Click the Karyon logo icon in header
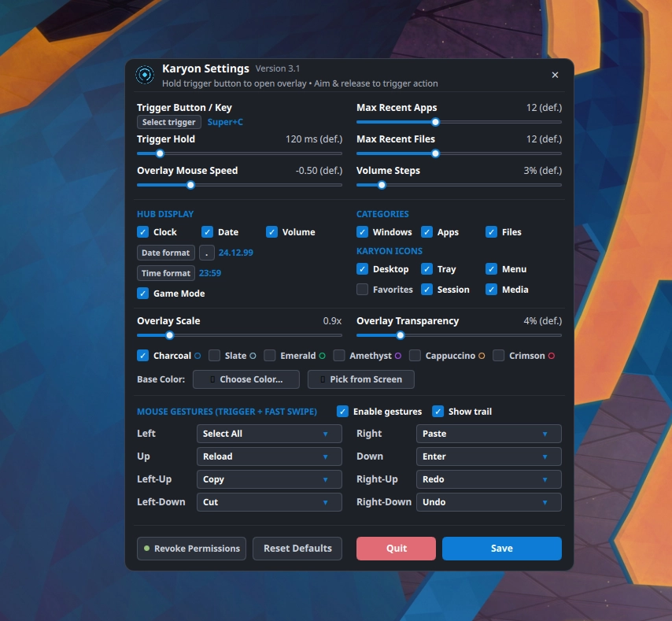672x621 pixels. (x=145, y=75)
